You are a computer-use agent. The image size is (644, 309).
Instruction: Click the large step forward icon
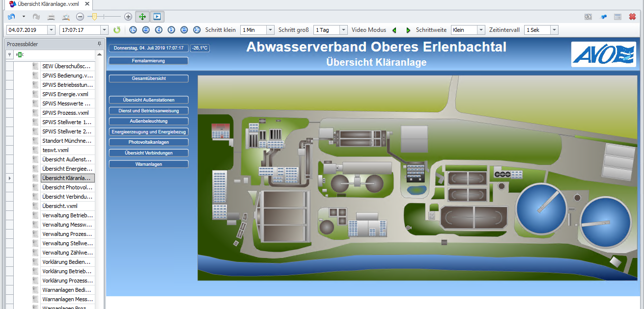coord(184,30)
